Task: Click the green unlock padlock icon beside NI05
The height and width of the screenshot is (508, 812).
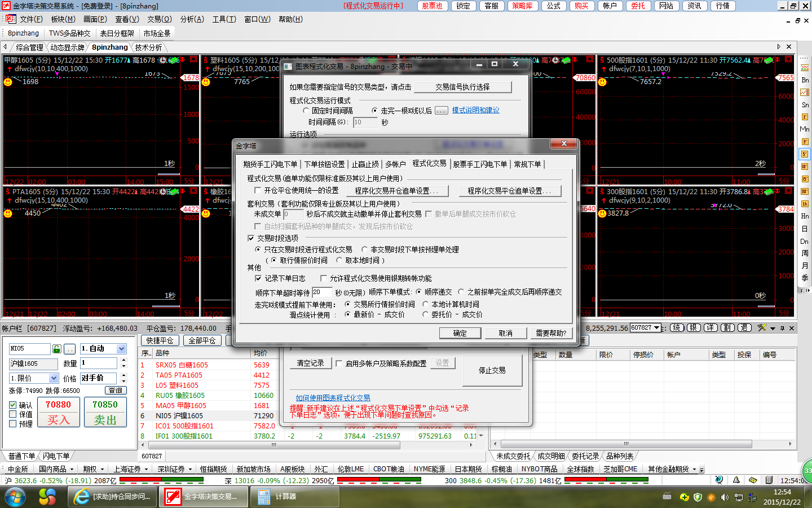Action: click(x=56, y=349)
